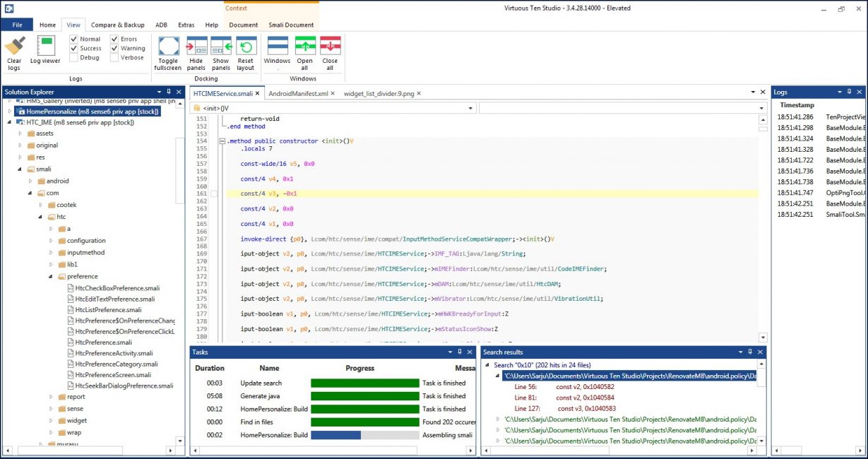This screenshot has width=868, height=459.
Task: Enable the Verbose log checkbox
Action: pos(114,57)
